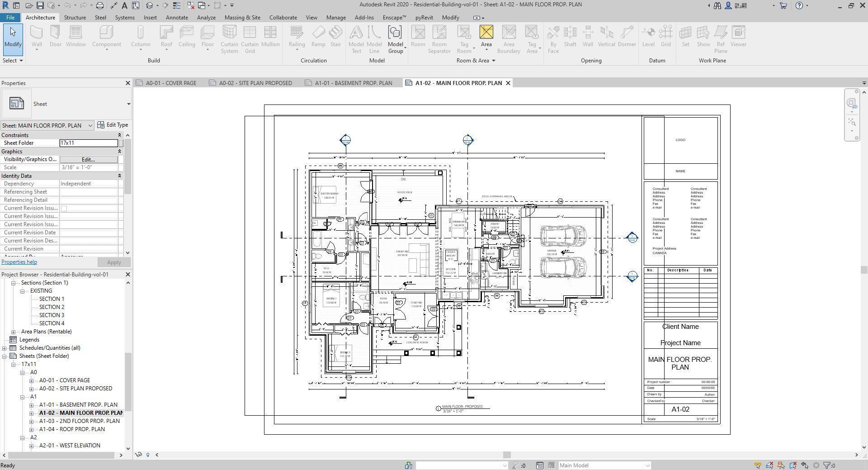Collapse the Constraints section
The image size is (868, 470).
tap(119, 135)
